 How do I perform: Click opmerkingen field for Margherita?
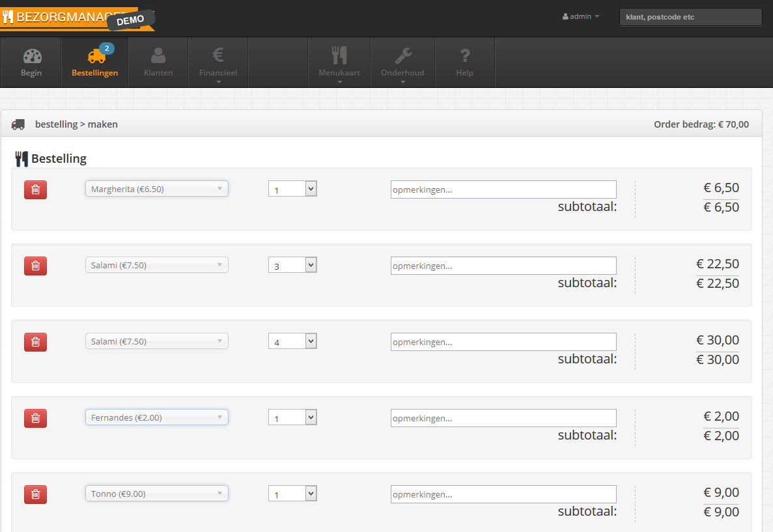(x=503, y=190)
